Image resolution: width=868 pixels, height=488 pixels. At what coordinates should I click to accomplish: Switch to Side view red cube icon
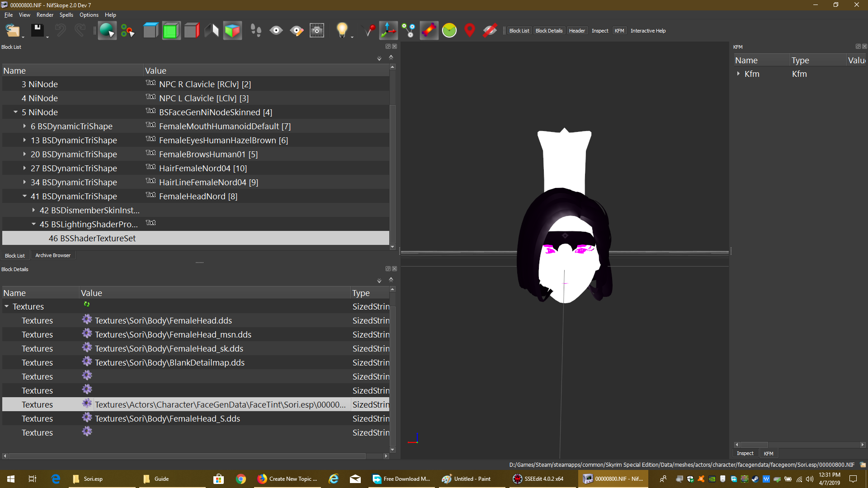(192, 30)
